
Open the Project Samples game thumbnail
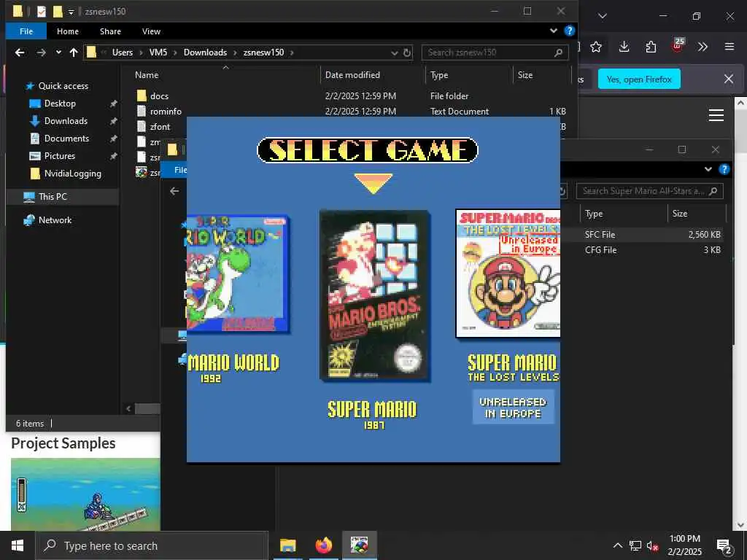click(x=85, y=494)
